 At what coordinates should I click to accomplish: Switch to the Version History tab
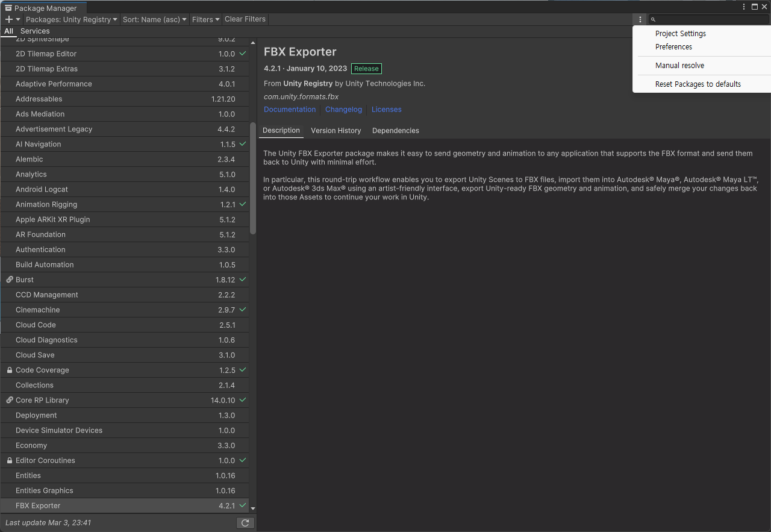pos(336,131)
